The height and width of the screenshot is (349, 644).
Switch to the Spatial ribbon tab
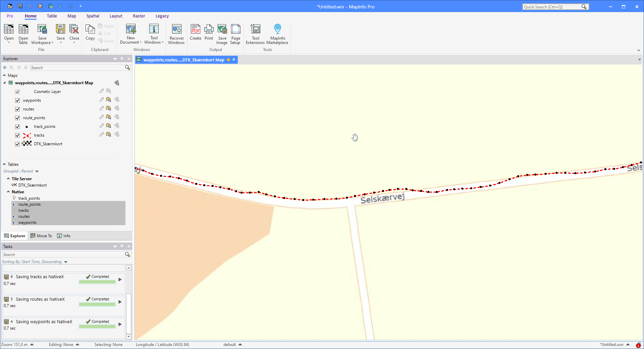(93, 16)
